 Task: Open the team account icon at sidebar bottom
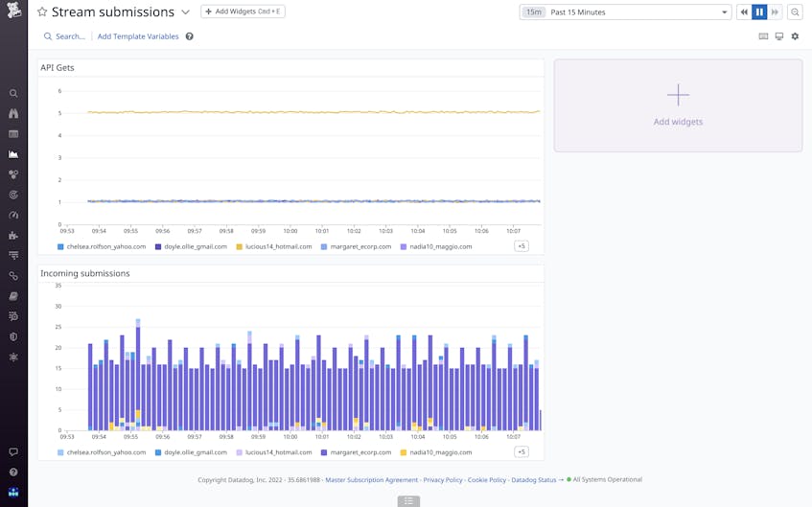13,492
